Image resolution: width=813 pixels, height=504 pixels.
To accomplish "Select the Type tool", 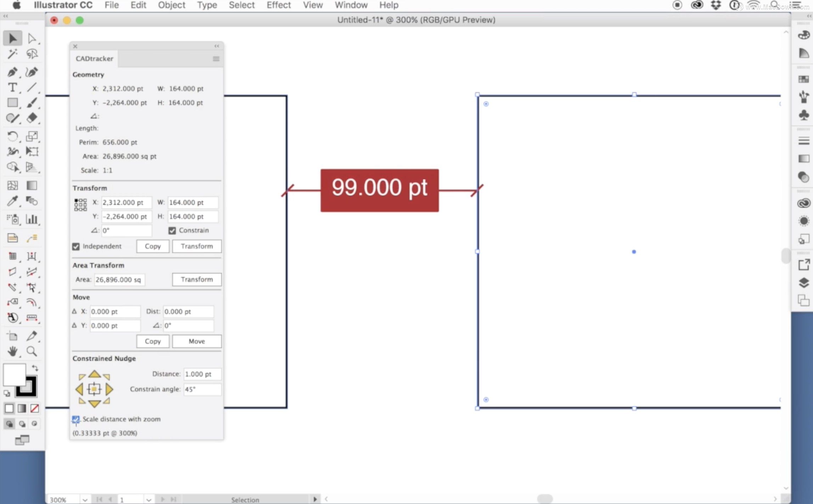I will point(12,87).
